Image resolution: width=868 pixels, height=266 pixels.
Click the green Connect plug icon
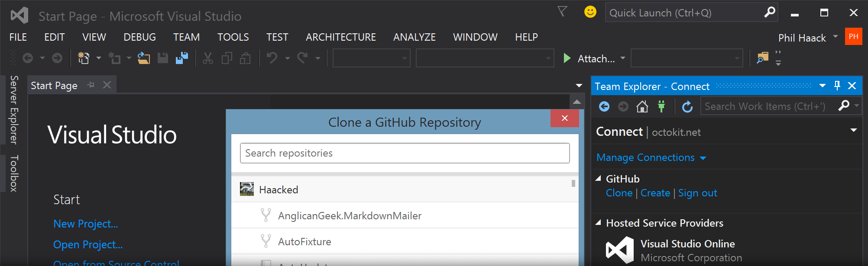(661, 106)
